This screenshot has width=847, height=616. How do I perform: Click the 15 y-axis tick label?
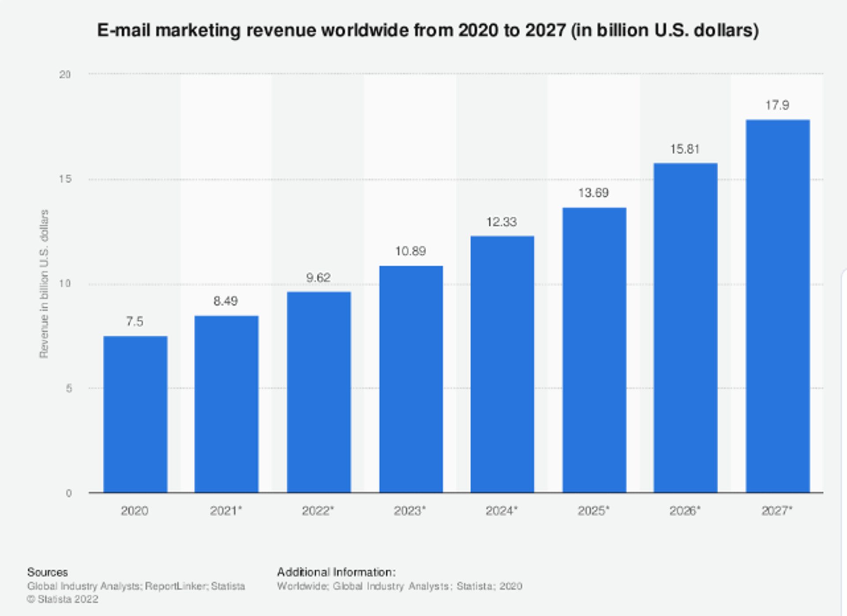65,179
